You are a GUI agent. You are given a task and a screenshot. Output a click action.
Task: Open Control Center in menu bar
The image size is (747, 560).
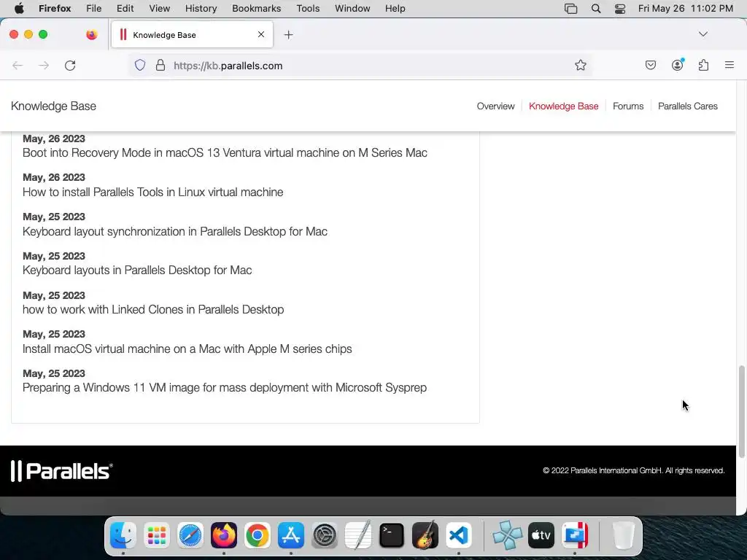click(620, 9)
